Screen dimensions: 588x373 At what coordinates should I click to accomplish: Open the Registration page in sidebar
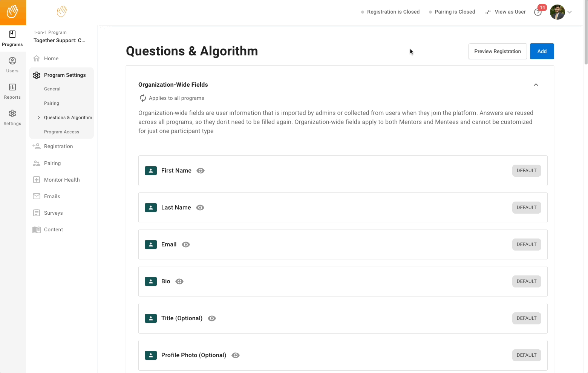[x=58, y=146]
